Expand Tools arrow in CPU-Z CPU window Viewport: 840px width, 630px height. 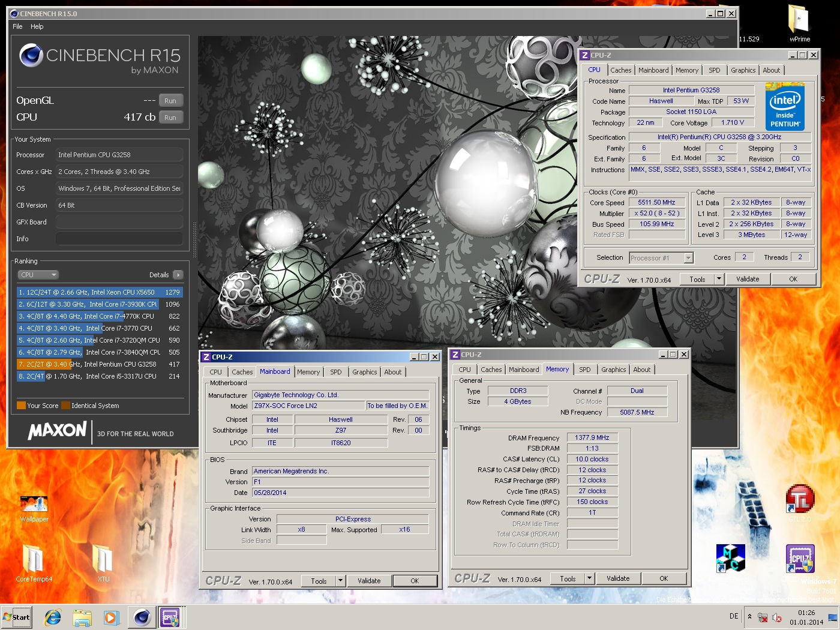coord(719,279)
